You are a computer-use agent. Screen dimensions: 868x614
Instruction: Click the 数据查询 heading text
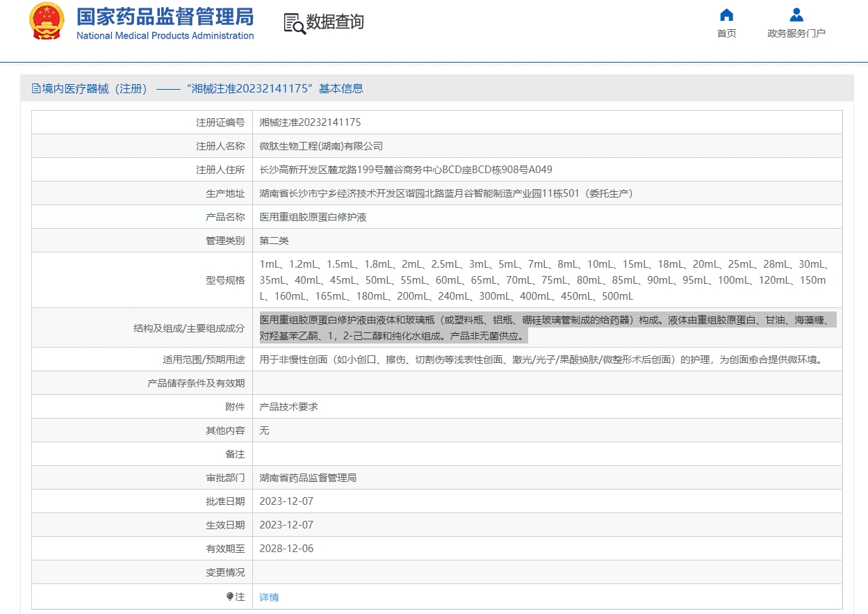click(x=335, y=22)
